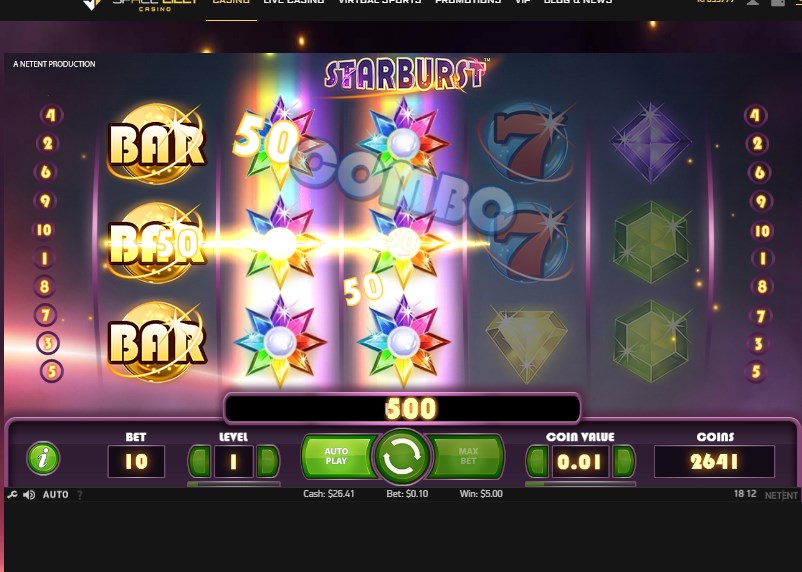Mute the game sound speaker icon
The height and width of the screenshot is (572, 802).
[x=29, y=495]
